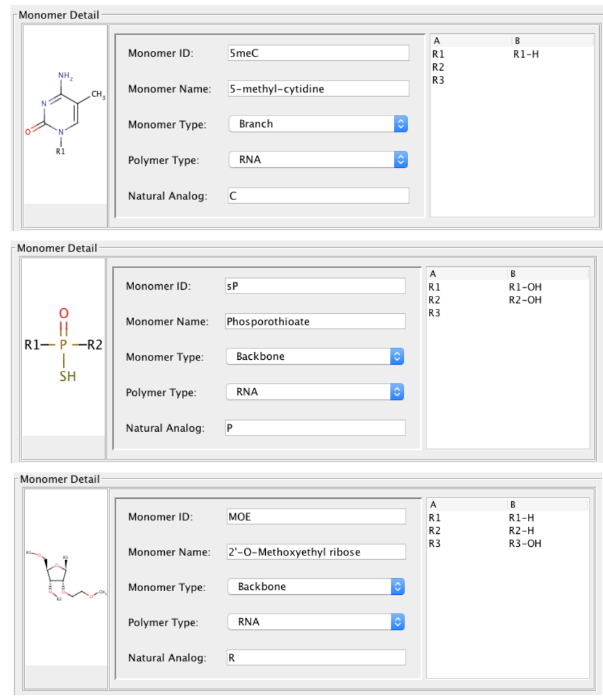Select R1 row in the MOE attachment table
The width and height of the screenshot is (603, 700).
[508, 518]
